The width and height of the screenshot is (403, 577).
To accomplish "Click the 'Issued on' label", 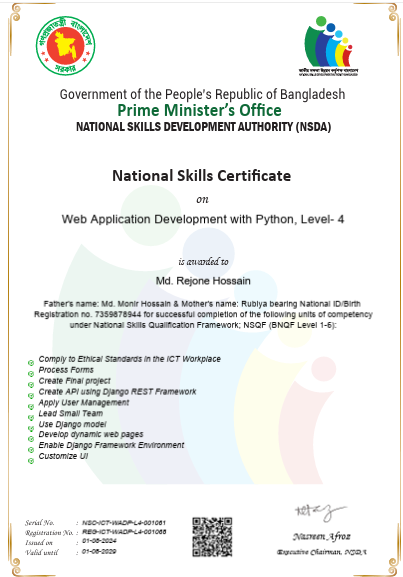I will (x=39, y=542).
